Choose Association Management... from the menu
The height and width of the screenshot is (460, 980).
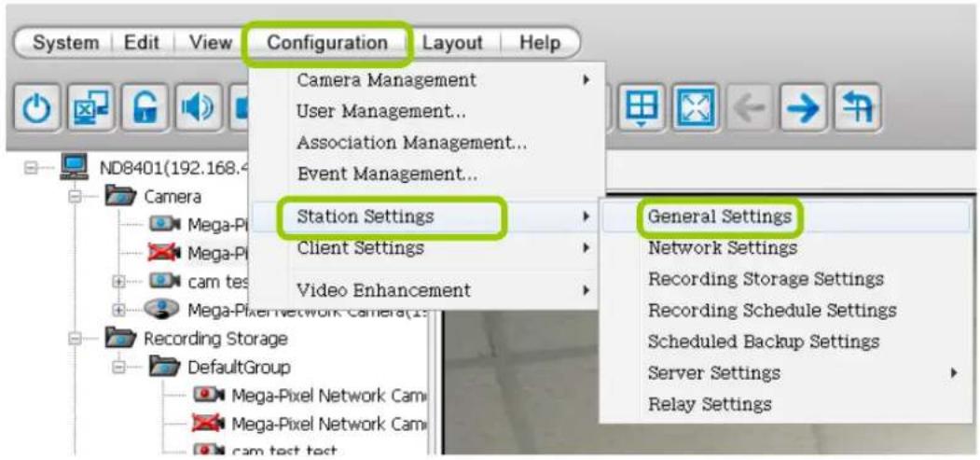(x=427, y=143)
